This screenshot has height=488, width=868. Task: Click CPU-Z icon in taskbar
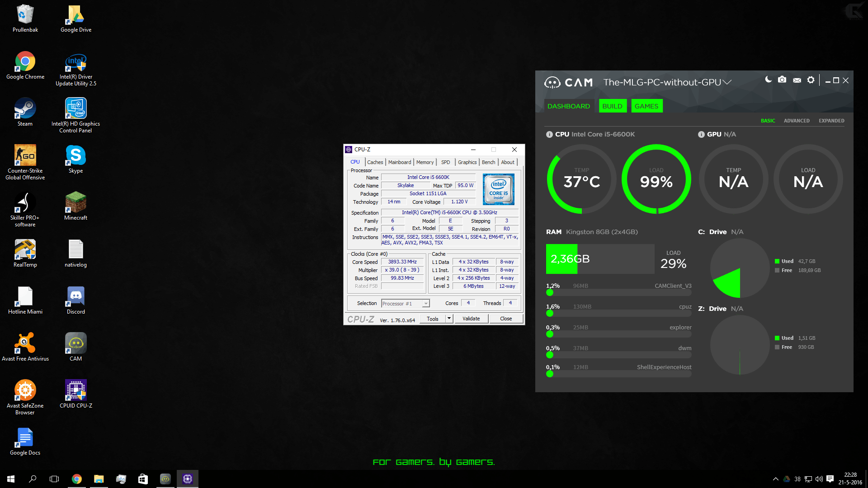point(188,479)
